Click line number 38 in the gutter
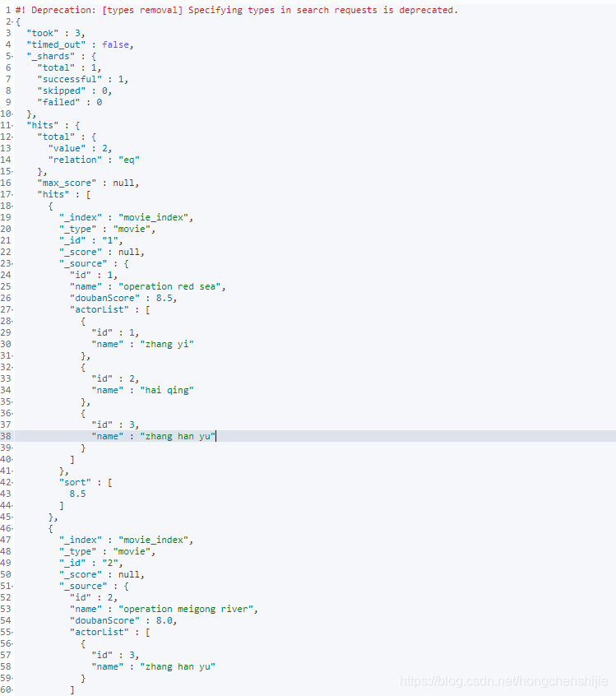The width and height of the screenshot is (616, 696). 6,436
